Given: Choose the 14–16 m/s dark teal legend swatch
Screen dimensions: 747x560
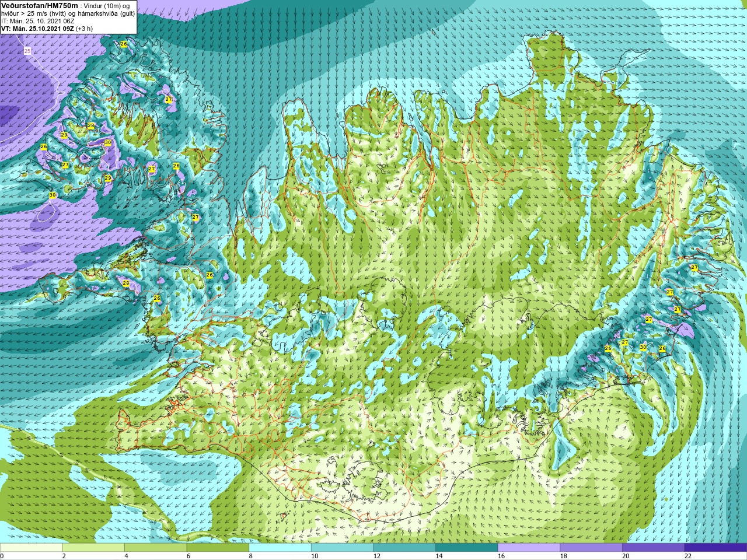Looking at the screenshot, I should 467,548.
